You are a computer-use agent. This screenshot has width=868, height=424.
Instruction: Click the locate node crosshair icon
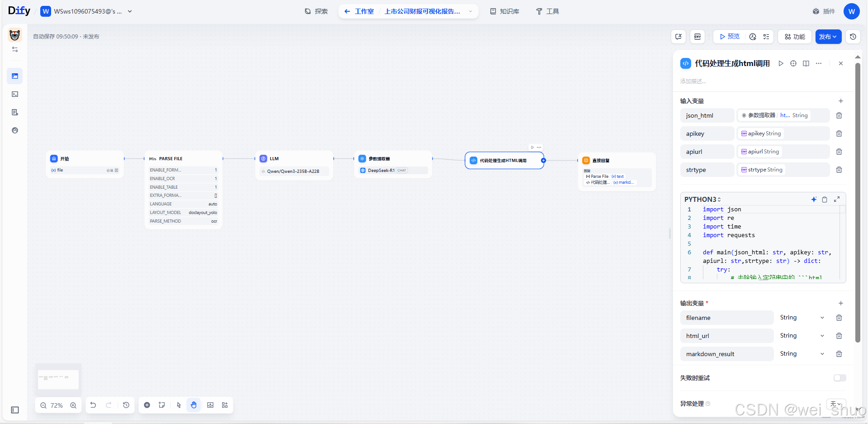tap(793, 63)
